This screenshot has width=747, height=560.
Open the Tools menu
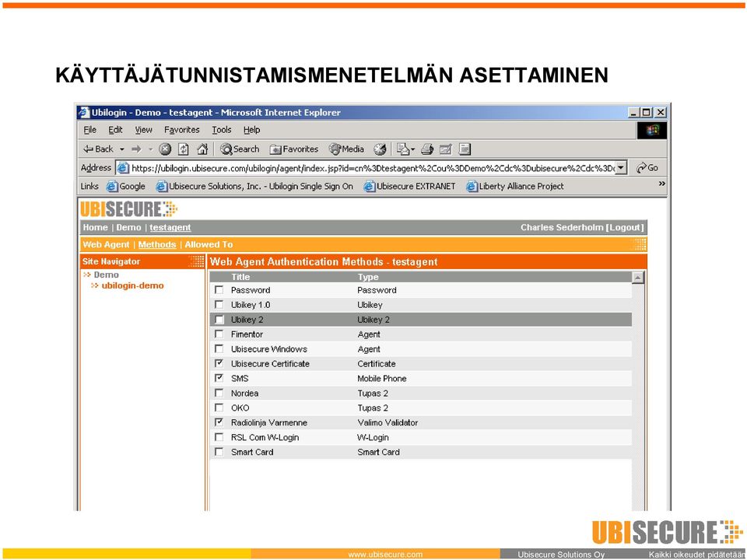pos(222,130)
